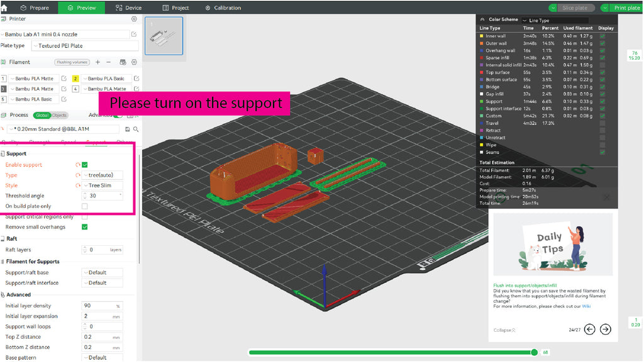Reset support Type to default value
The image size is (644, 362).
77,175
